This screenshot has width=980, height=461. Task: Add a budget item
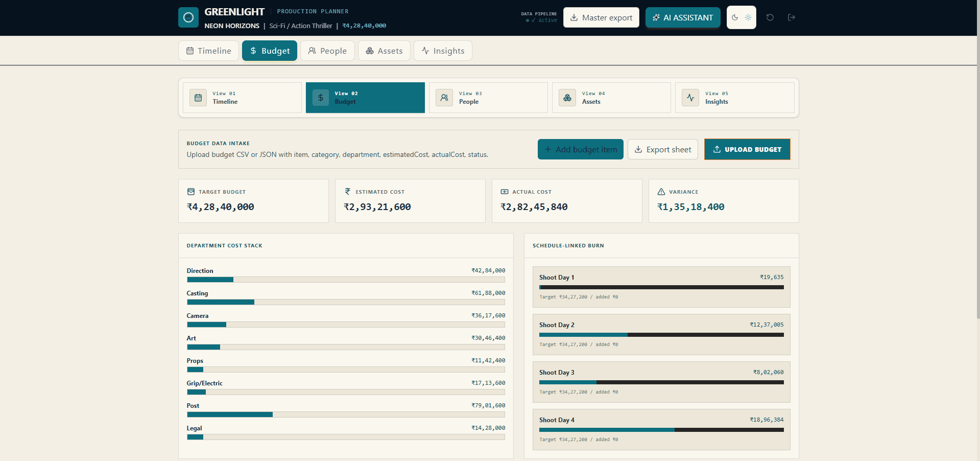pos(581,149)
